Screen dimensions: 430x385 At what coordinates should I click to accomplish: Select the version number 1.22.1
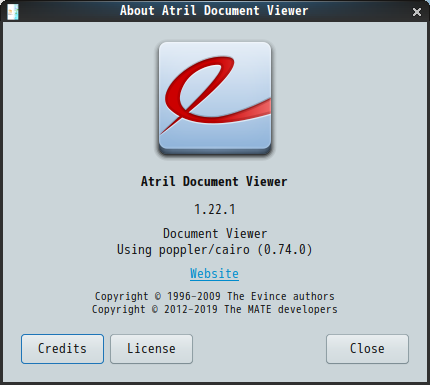[215, 210]
